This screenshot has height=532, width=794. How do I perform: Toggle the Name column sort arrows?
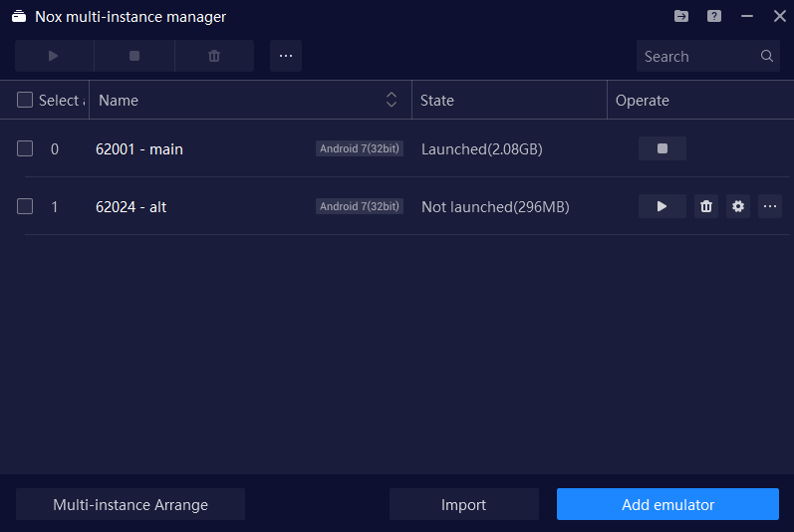(392, 100)
